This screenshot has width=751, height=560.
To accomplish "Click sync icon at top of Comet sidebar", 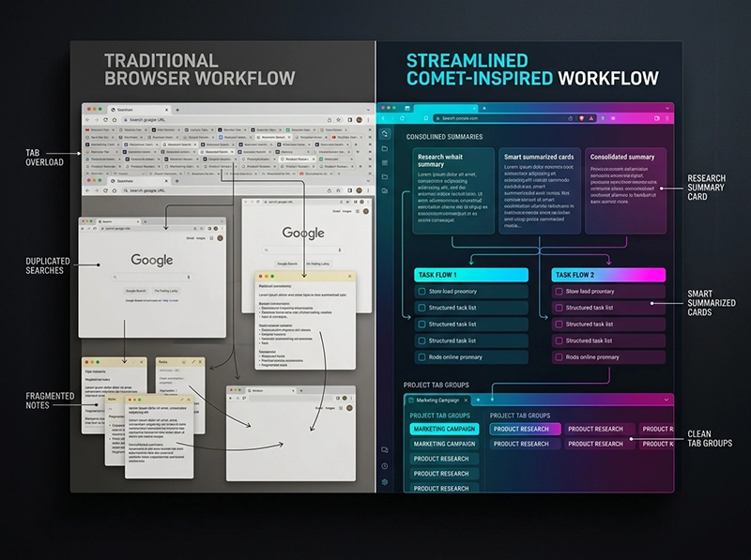I will pos(385,133).
